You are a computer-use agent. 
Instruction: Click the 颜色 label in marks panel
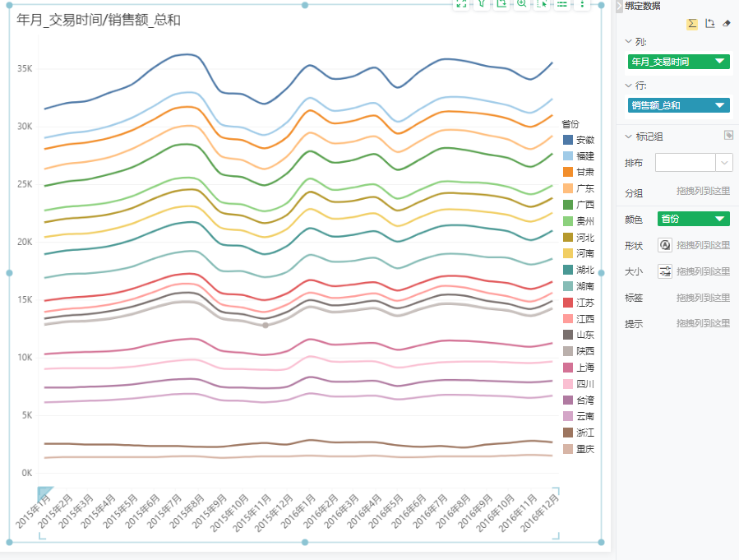(634, 220)
